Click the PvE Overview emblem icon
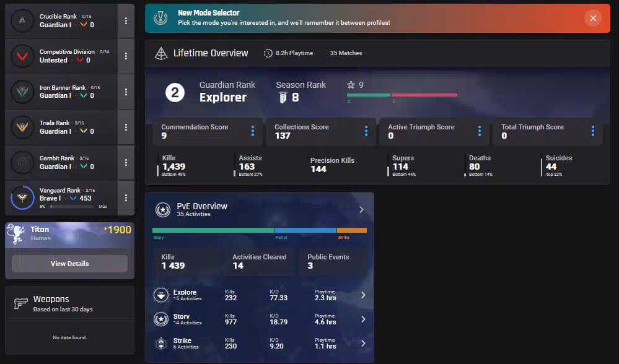This screenshot has height=364, width=619. [162, 210]
